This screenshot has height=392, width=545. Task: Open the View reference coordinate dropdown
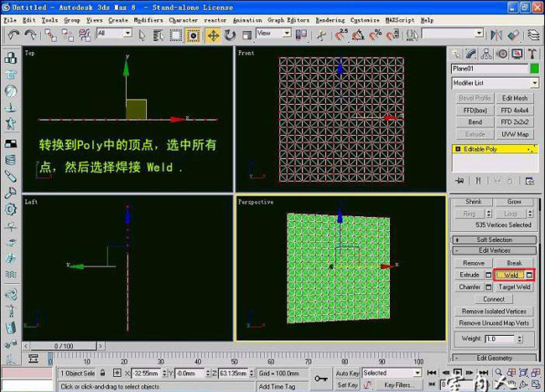click(x=273, y=33)
